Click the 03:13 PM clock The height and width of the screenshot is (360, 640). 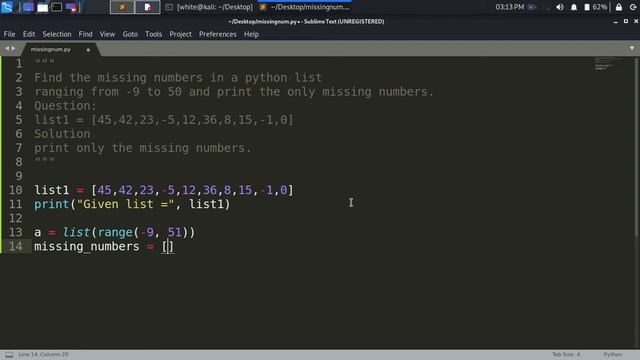509,7
